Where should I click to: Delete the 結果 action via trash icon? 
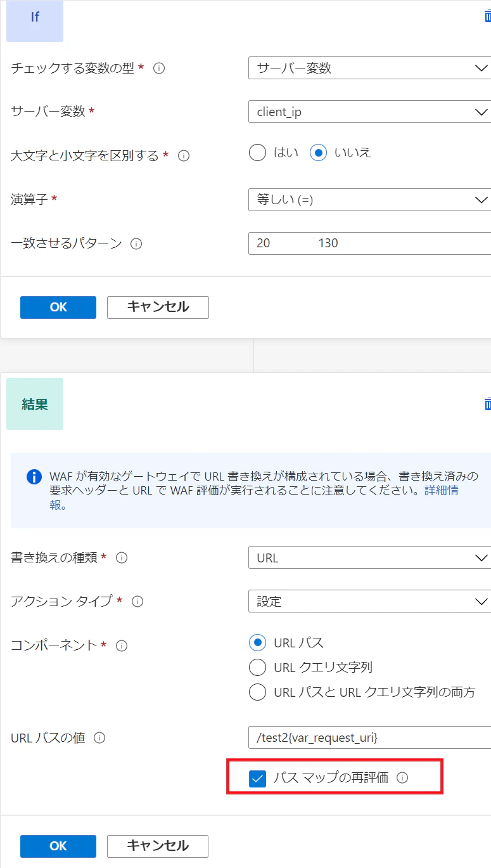[x=487, y=404]
